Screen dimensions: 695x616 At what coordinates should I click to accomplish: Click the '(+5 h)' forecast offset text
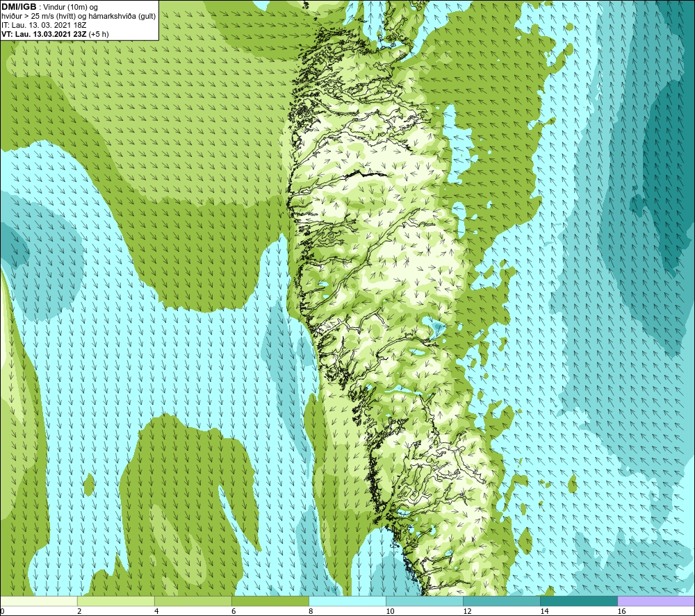[x=99, y=34]
